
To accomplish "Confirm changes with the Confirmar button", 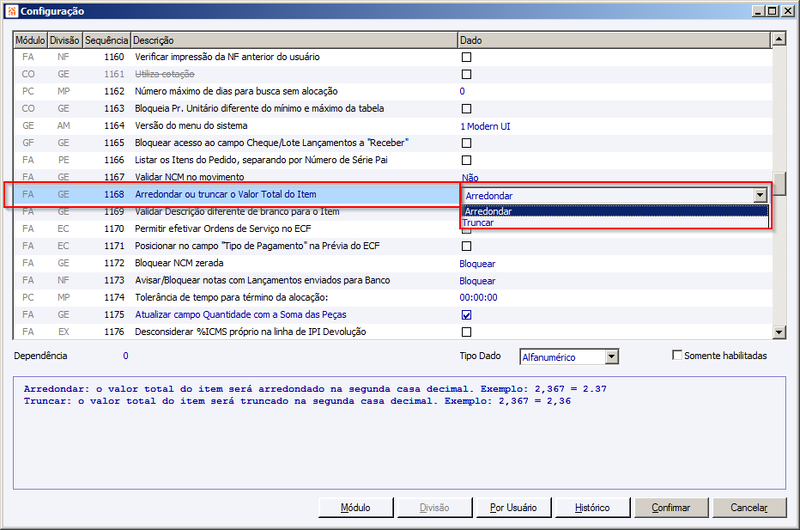I will tap(671, 508).
